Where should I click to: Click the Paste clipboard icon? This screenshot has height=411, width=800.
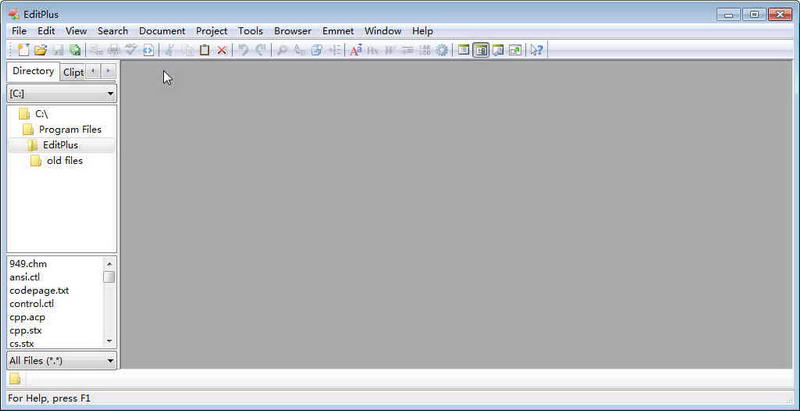click(x=205, y=50)
